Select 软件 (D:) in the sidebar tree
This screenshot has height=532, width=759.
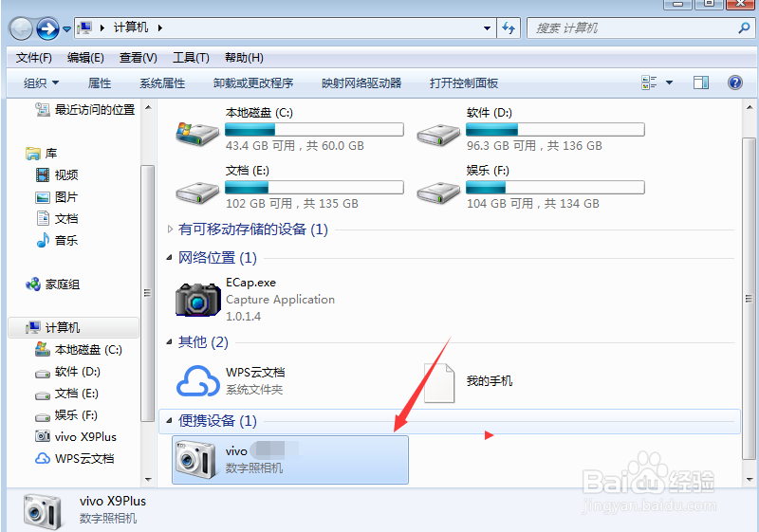67,372
